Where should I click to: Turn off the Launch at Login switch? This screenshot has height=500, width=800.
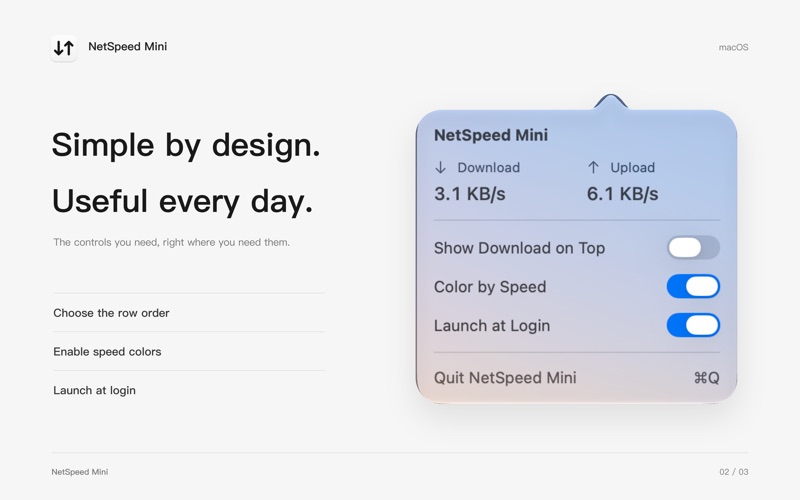(693, 325)
